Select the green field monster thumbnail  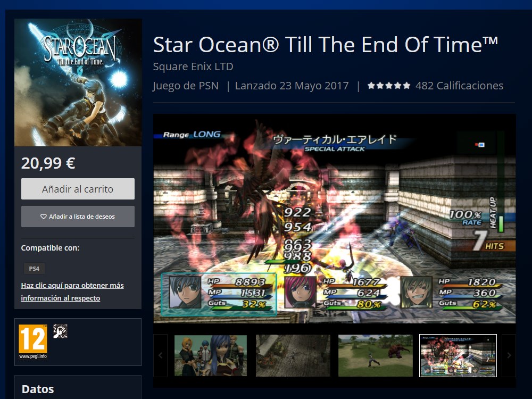click(x=375, y=355)
